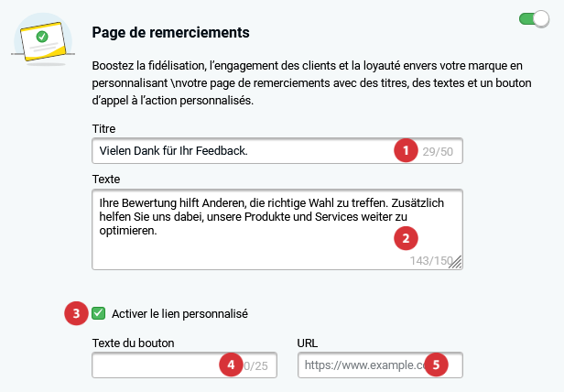Click red marker number 1

pos(406,150)
